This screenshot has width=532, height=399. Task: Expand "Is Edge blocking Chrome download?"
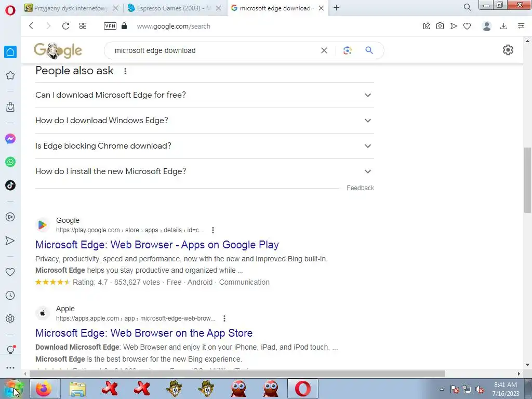(x=205, y=146)
